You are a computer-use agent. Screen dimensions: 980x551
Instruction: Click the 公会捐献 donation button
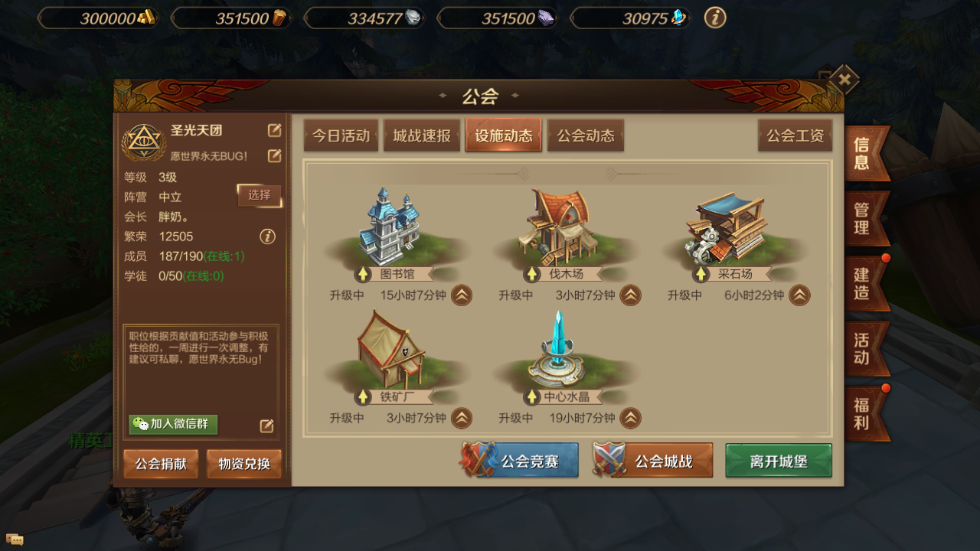[161, 464]
